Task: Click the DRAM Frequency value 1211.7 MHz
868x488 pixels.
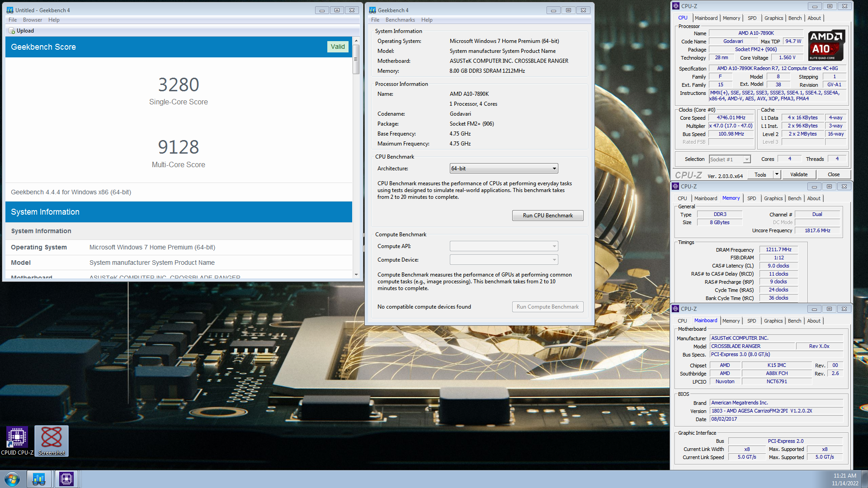Action: point(778,249)
